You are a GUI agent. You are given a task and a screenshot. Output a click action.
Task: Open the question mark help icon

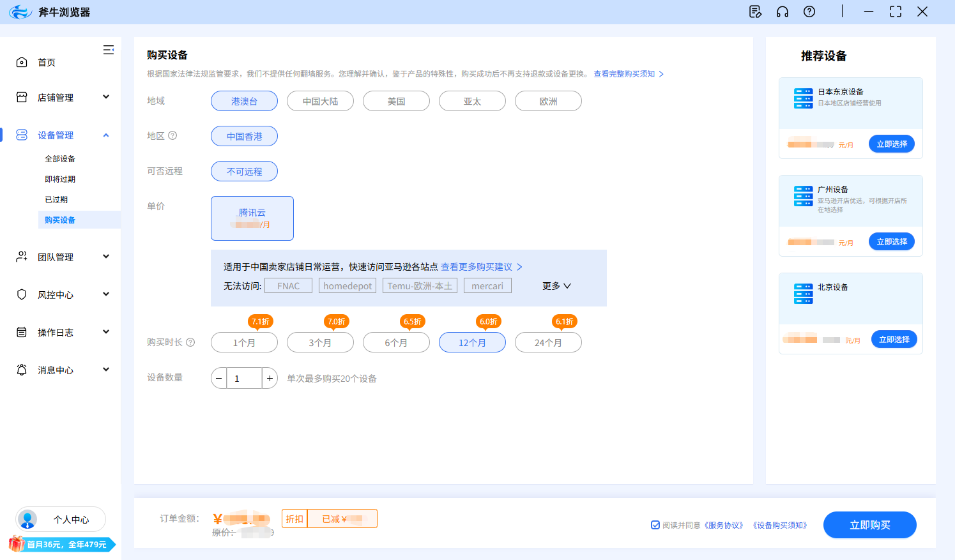809,11
